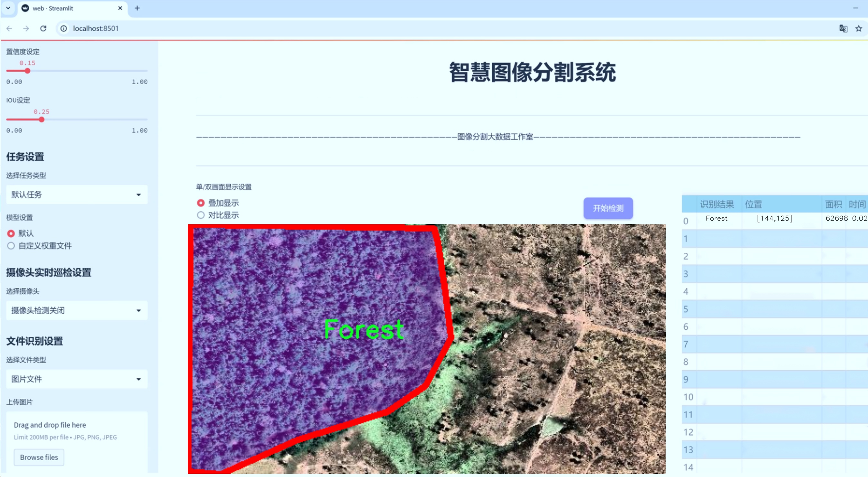Choose 自定义权重文件 model option
This screenshot has width=868, height=477.
(11, 246)
